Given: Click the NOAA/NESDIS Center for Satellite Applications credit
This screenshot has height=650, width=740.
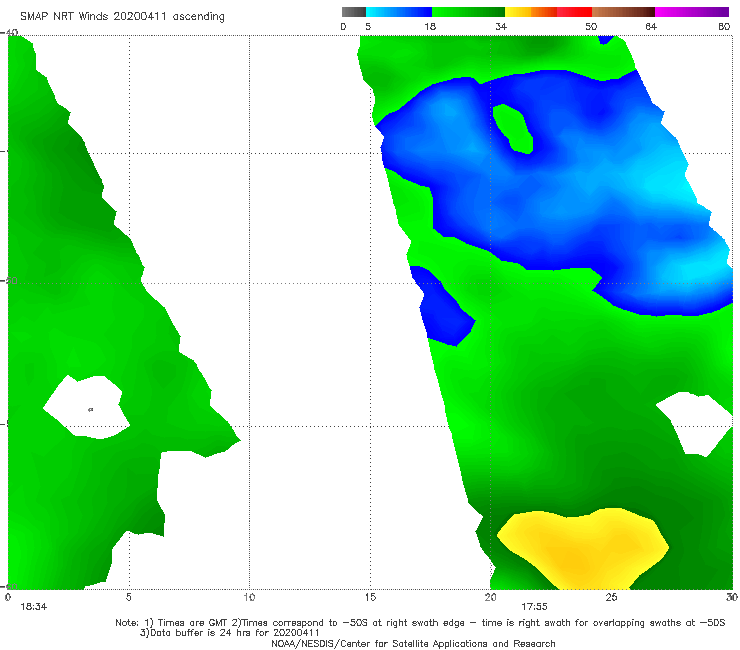Looking at the screenshot, I should 413,644.
